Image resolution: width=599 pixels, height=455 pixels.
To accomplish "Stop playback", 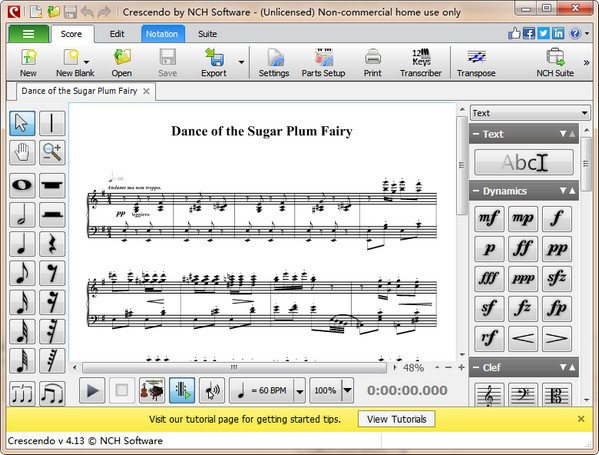I will (x=122, y=390).
